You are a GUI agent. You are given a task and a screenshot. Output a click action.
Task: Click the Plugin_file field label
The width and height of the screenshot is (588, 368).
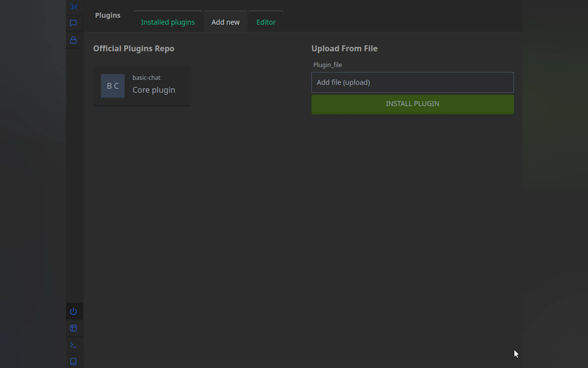(327, 65)
